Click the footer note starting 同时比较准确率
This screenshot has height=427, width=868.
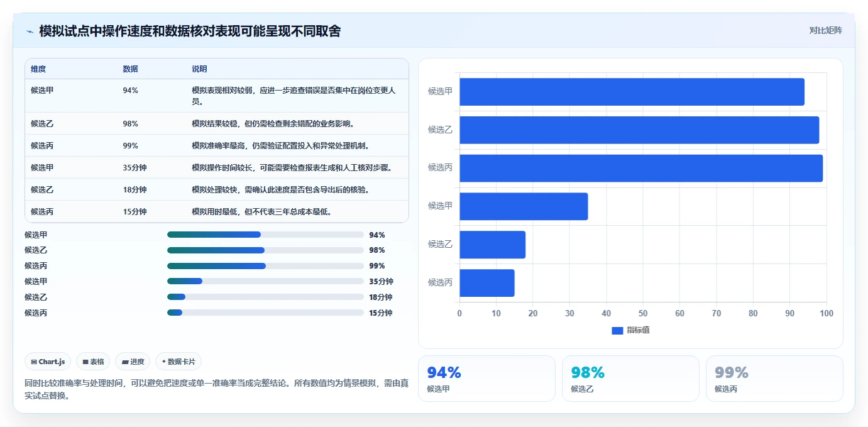pyautogui.click(x=216, y=389)
